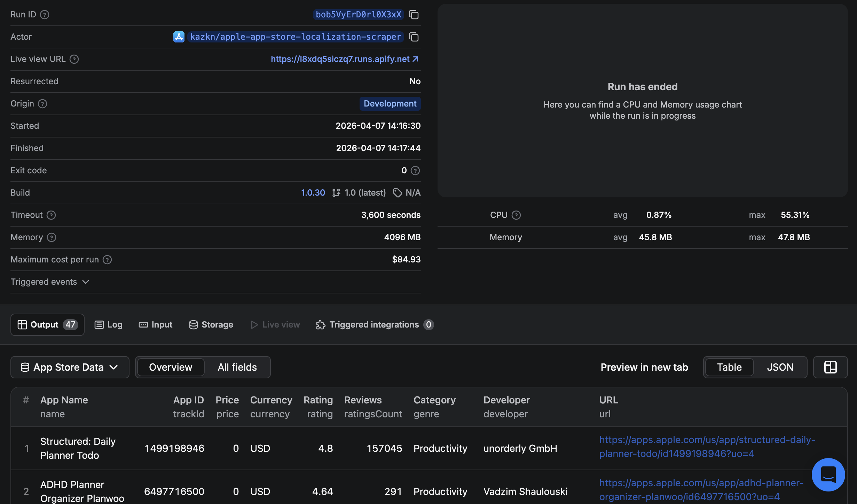Click the build tag N/A icon
This screenshot has height=504, width=857.
(x=397, y=193)
